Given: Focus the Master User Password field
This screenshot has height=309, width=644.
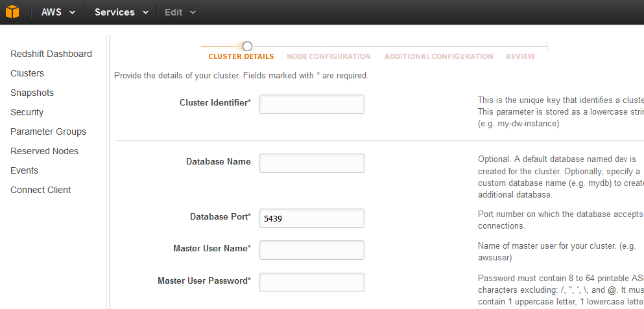Looking at the screenshot, I should 311,282.
